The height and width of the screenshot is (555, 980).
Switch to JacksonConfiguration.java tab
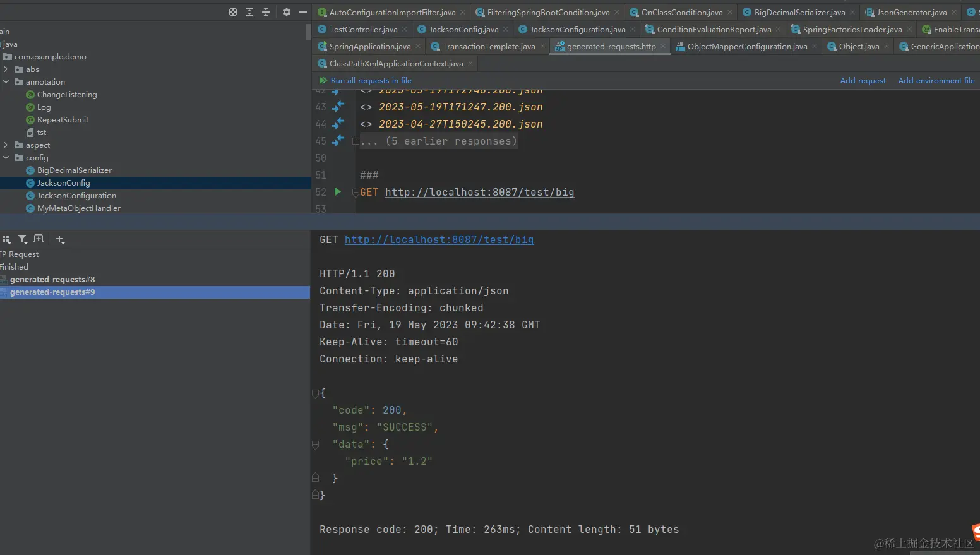pyautogui.click(x=577, y=30)
